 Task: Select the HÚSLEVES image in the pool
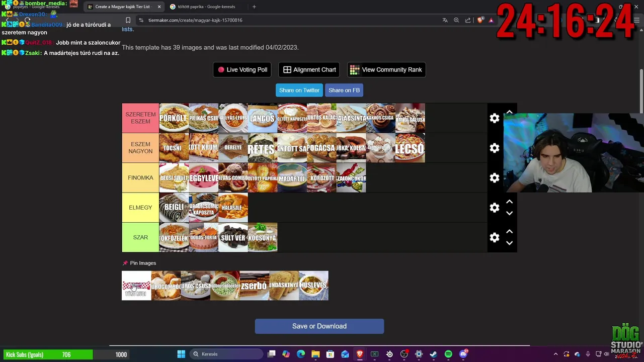tap(313, 286)
